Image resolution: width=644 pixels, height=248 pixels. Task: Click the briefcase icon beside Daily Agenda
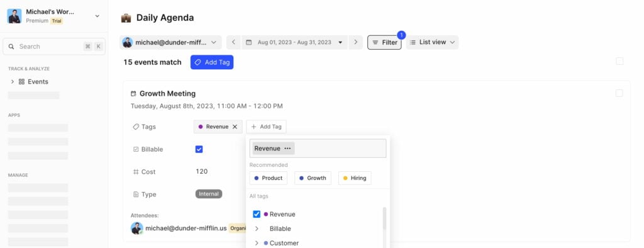126,18
